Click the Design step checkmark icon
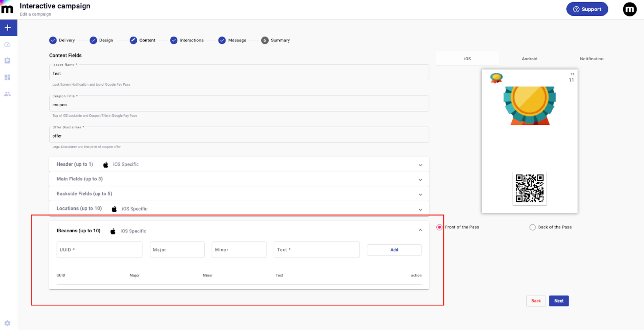This screenshot has width=644, height=332. 93,40
